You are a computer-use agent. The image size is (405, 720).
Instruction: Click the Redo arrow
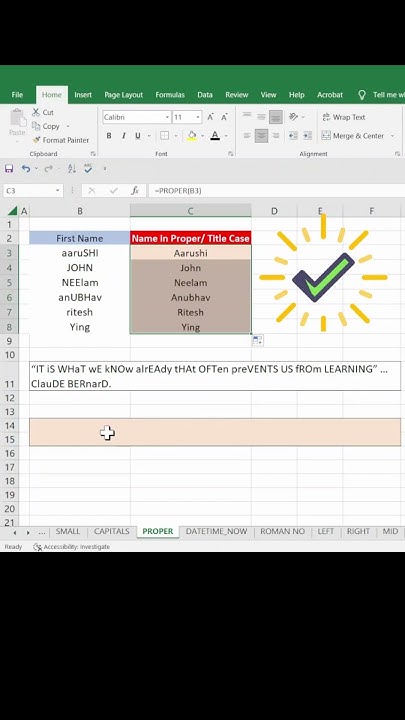tap(48, 169)
